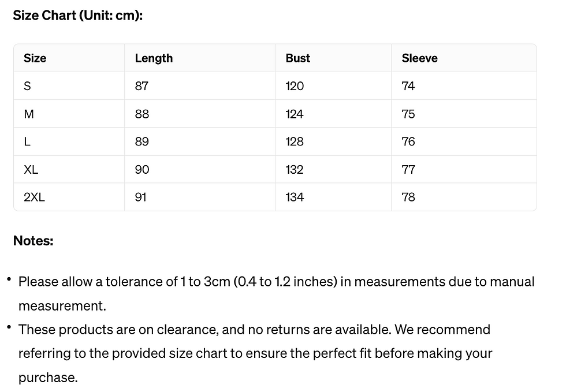The height and width of the screenshot is (392, 566).
Task: Click the bust value 132
Action: pos(295,169)
